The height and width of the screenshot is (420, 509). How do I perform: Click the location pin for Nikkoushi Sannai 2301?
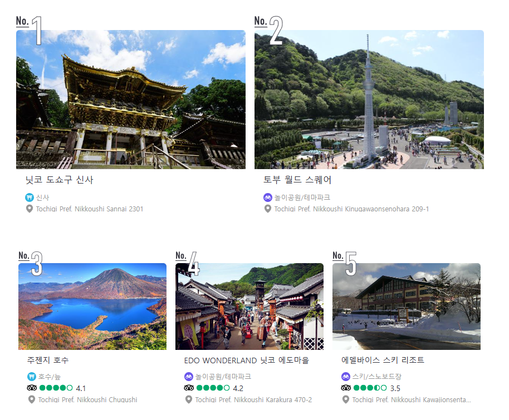tap(30, 209)
